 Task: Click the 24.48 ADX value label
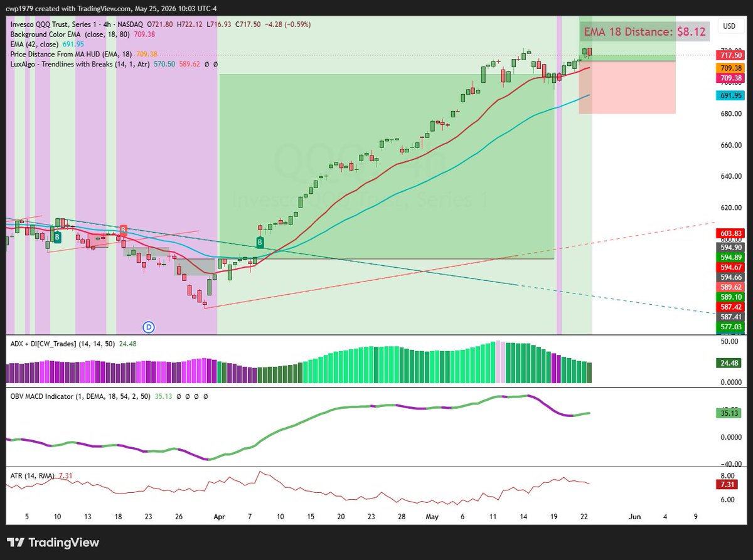click(728, 362)
